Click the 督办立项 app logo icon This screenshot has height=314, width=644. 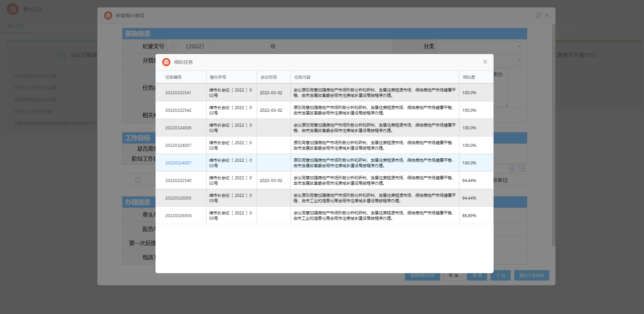pyautogui.click(x=13, y=9)
